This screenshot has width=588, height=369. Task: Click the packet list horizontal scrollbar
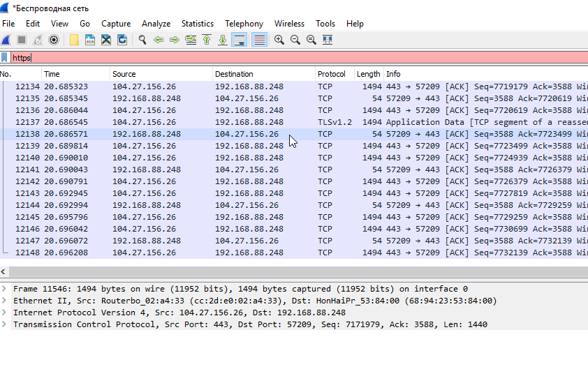pyautogui.click(x=298, y=271)
